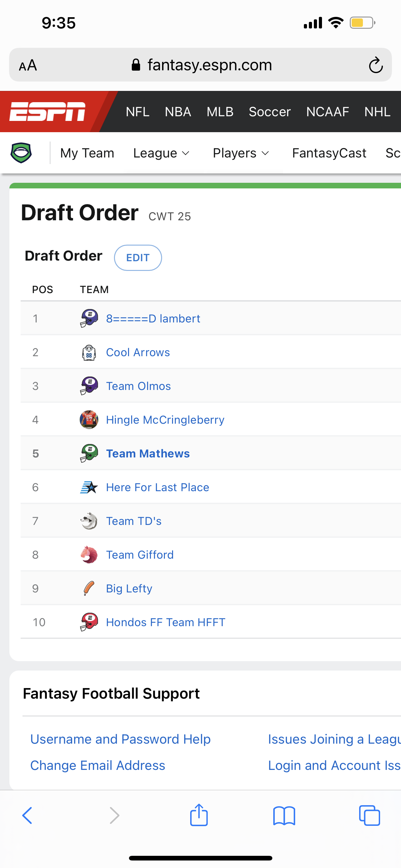Open Safari bookmarks book icon

[284, 816]
